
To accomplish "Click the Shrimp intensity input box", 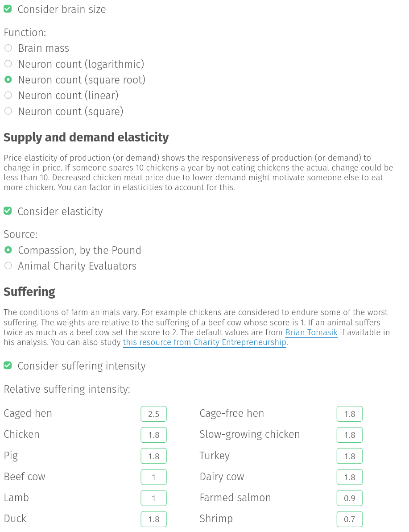I will click(350, 519).
